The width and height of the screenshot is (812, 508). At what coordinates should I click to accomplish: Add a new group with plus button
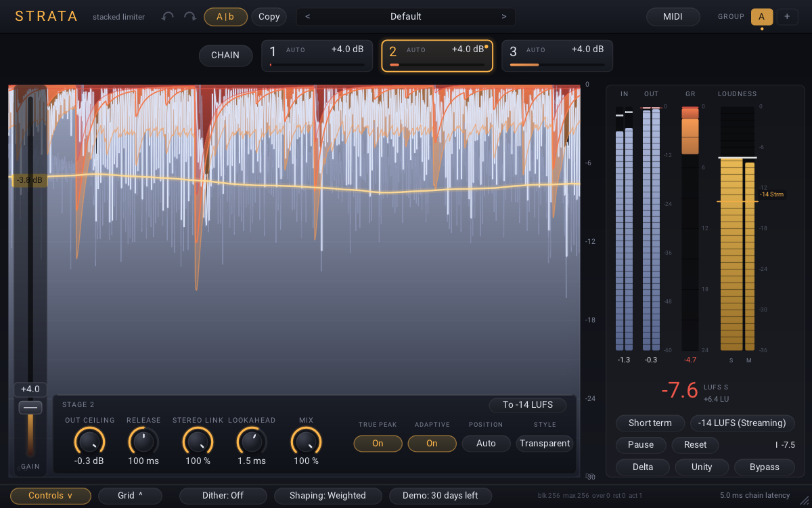tap(787, 16)
